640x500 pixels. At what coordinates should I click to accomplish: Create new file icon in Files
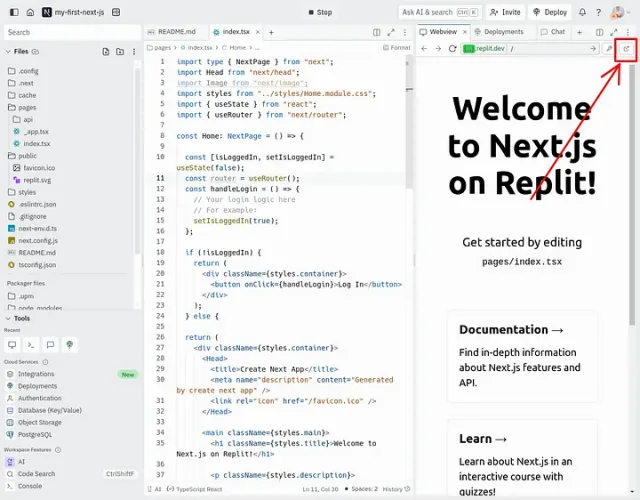106,51
